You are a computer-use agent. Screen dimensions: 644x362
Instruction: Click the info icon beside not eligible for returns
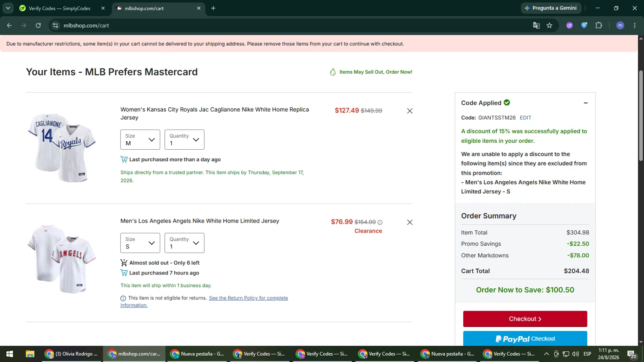tap(123, 298)
